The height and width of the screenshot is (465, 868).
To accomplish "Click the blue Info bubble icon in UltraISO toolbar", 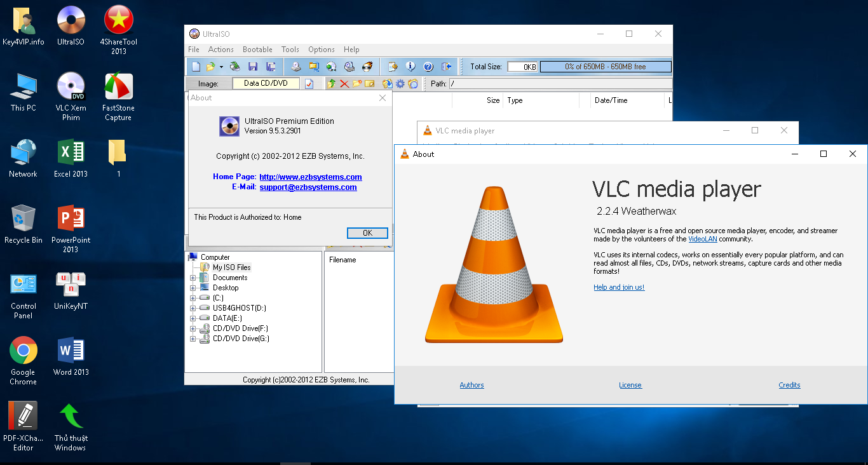I will pyautogui.click(x=410, y=67).
